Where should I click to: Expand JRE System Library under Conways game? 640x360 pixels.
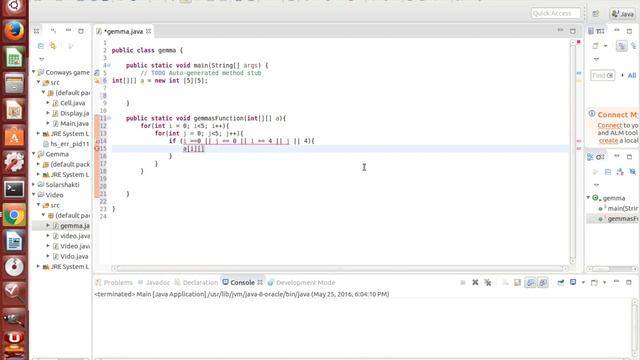pyautogui.click(x=39, y=133)
